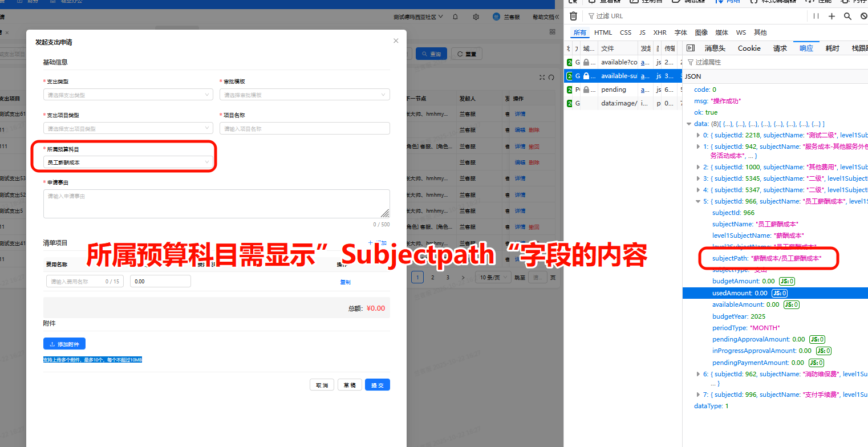Collapse the data array node in JSON
The height and width of the screenshot is (447, 868).
tap(689, 124)
